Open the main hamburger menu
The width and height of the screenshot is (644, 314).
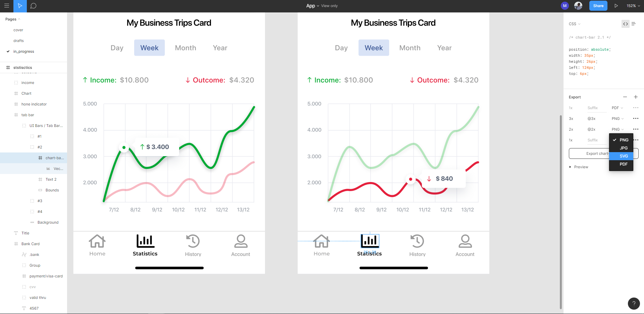(x=6, y=6)
